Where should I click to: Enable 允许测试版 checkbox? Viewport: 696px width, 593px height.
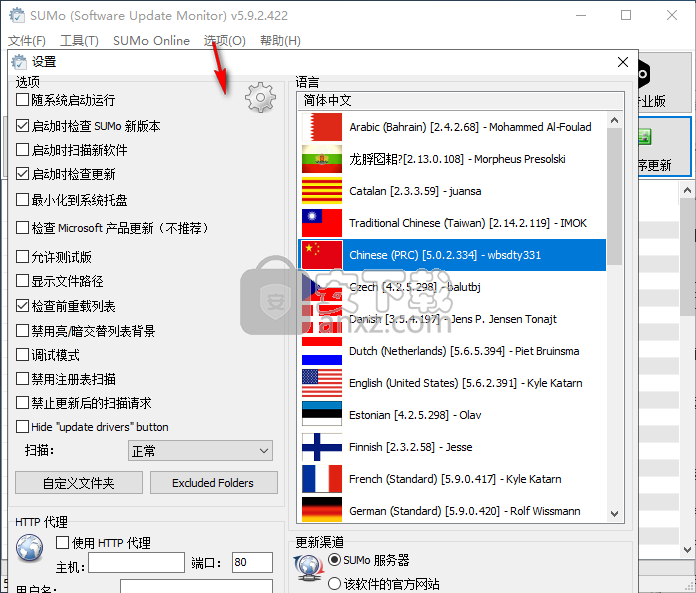(22, 257)
